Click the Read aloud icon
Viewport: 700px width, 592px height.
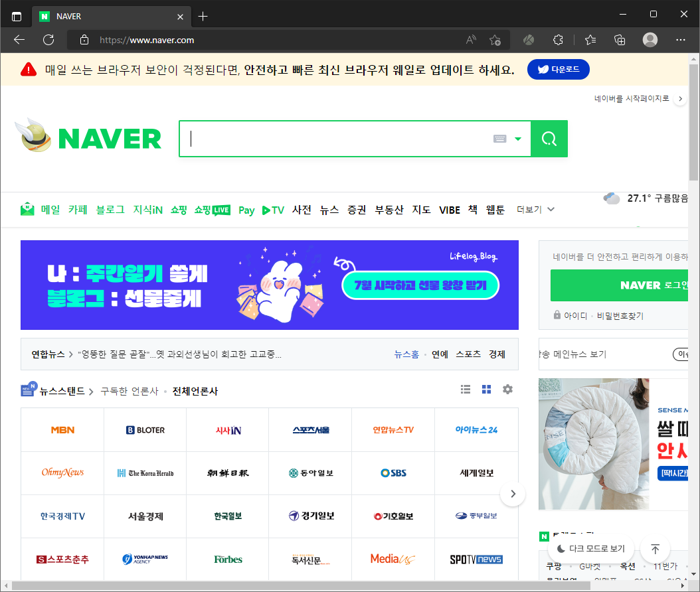pos(471,40)
